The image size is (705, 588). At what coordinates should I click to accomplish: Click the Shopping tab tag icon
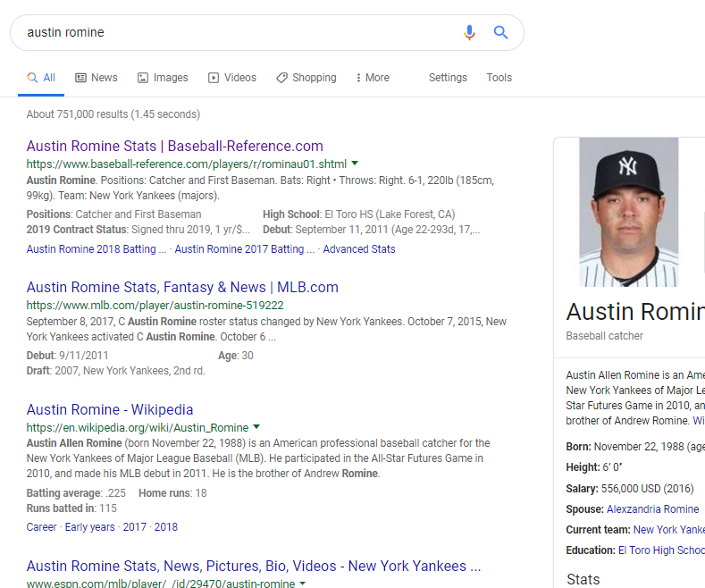coord(281,78)
